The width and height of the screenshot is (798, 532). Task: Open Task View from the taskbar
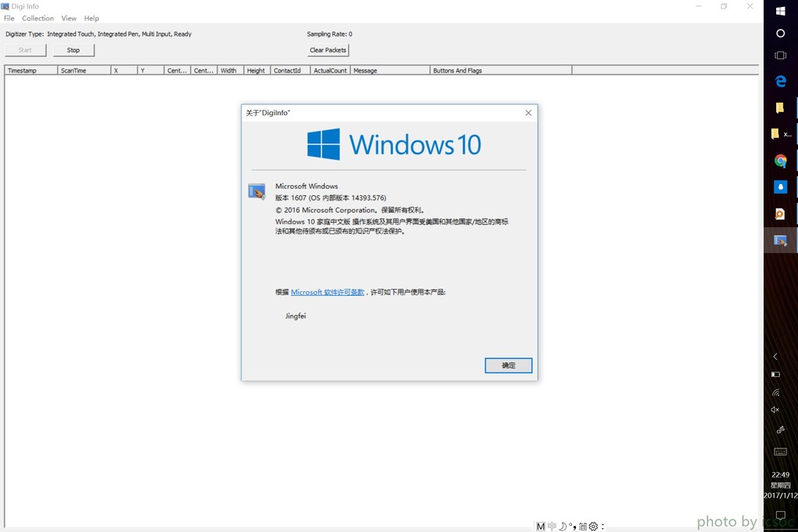coord(780,55)
